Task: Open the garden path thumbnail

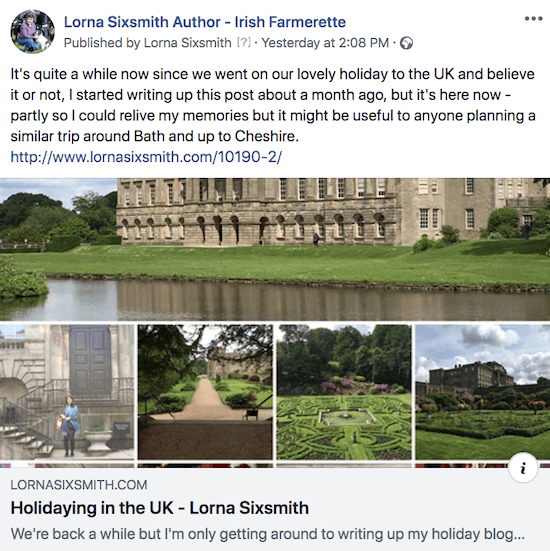Action: (x=205, y=392)
